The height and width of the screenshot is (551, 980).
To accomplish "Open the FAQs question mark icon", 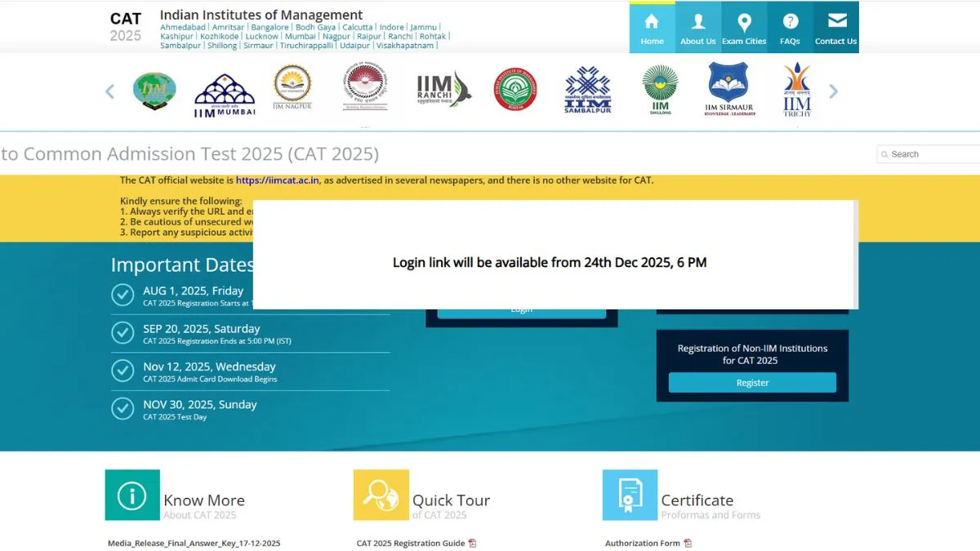I will point(790,22).
